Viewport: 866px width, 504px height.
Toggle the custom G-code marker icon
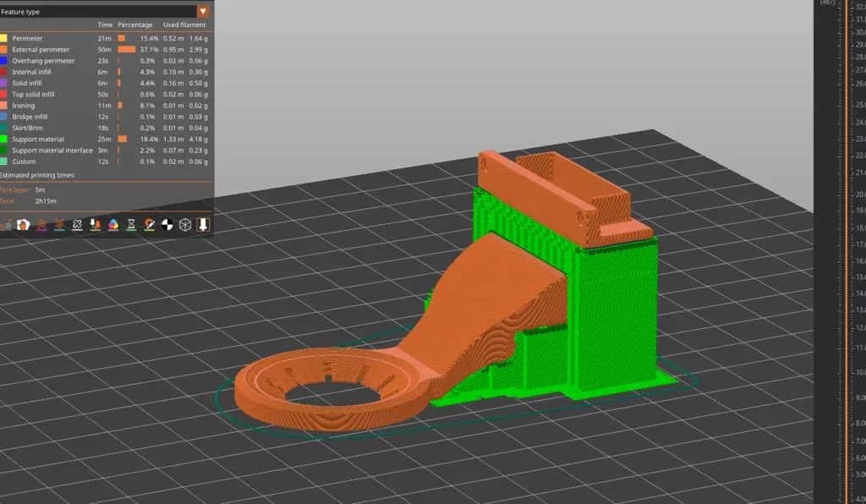(149, 225)
